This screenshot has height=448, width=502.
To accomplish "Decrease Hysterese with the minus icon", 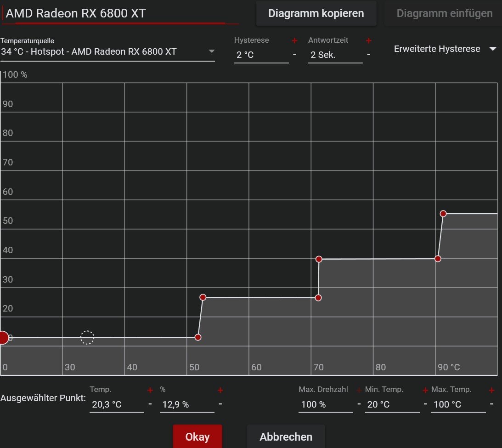I will (294, 55).
